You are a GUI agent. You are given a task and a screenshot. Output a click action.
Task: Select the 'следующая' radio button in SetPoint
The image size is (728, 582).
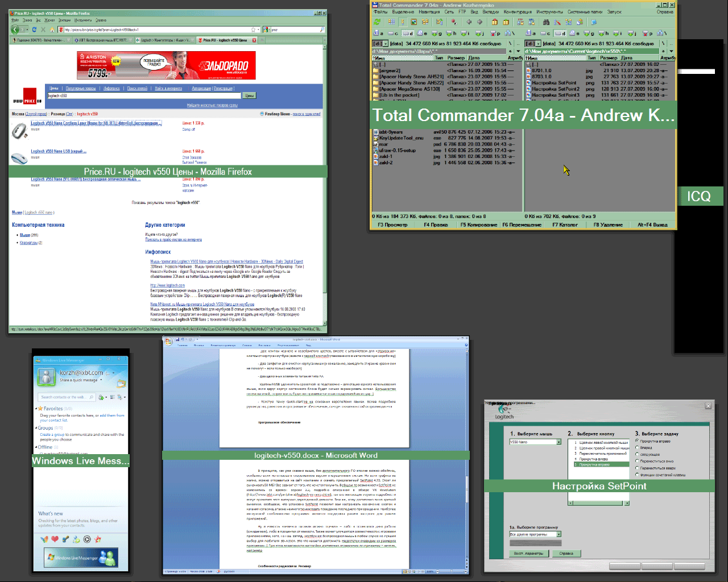[x=637, y=455]
